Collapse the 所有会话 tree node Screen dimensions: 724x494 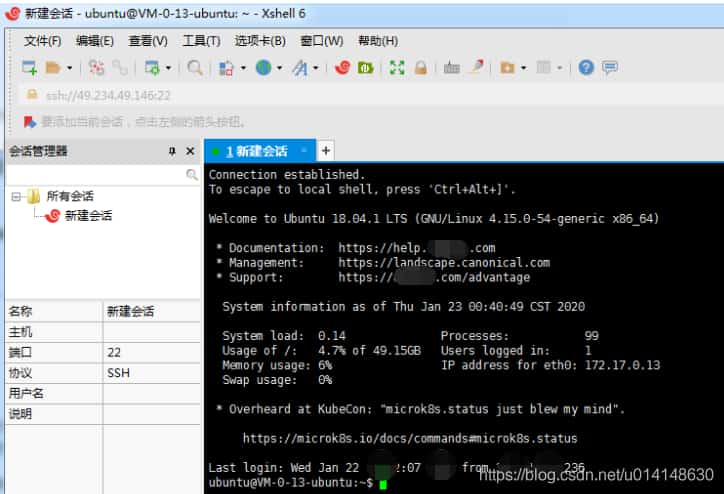point(17,197)
